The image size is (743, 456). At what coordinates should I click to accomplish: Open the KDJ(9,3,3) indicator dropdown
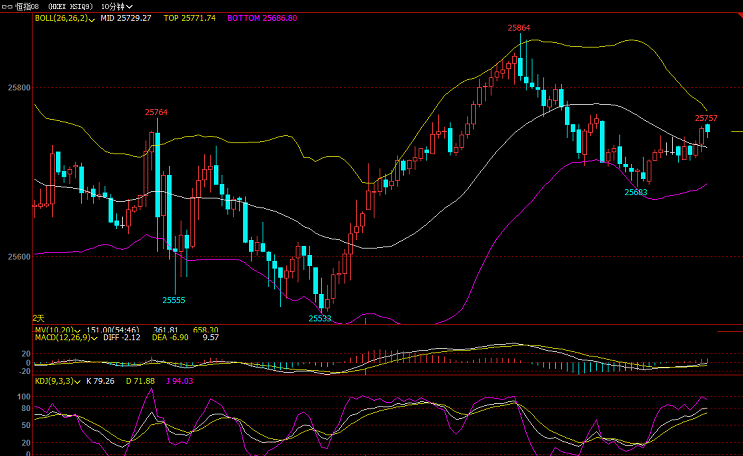click(x=57, y=381)
